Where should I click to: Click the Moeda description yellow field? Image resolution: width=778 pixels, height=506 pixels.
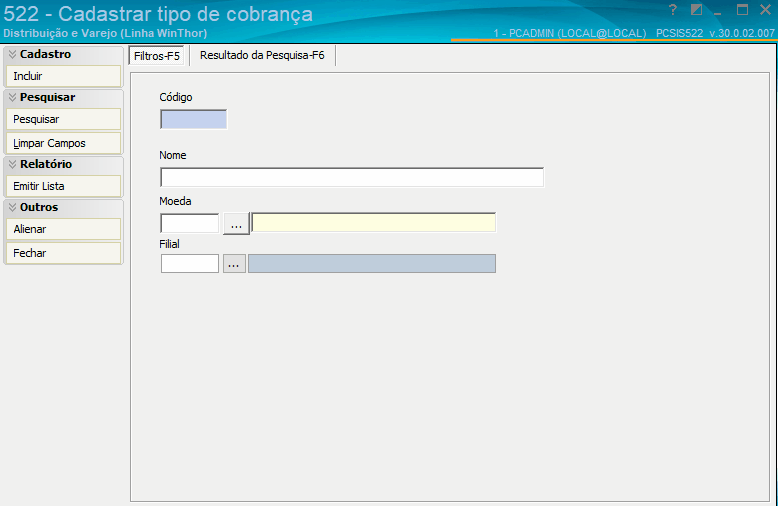tap(374, 223)
